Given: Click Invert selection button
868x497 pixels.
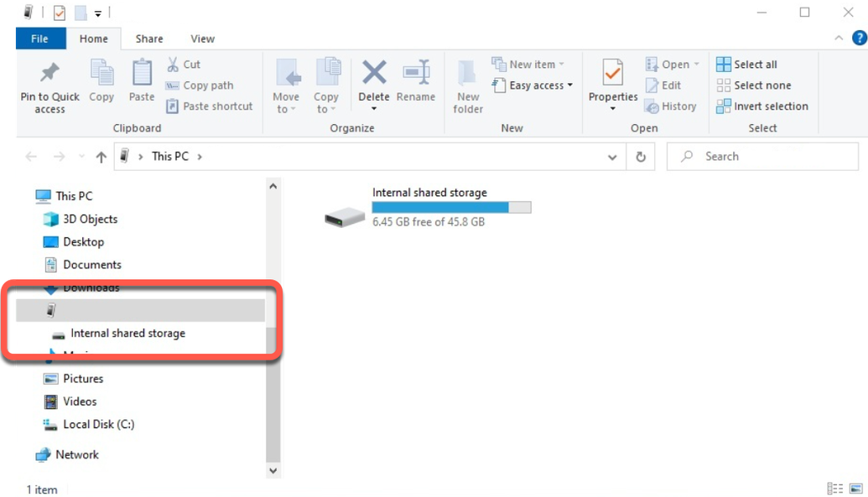Looking at the screenshot, I should point(761,106).
